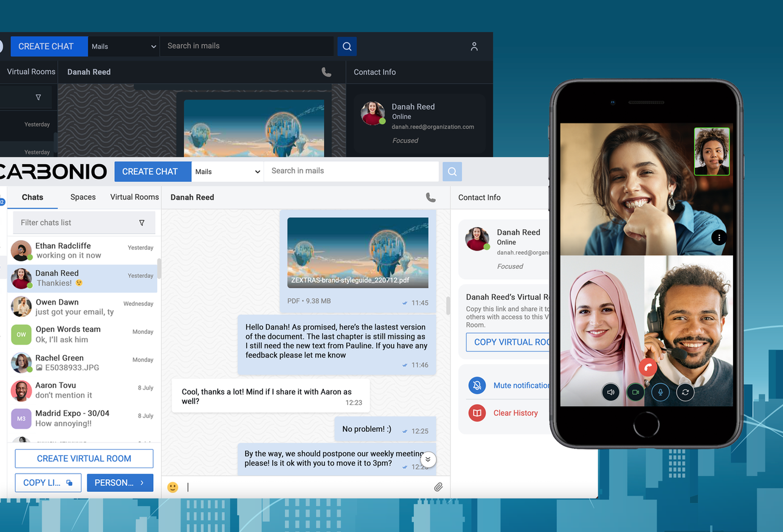Click the blue search magnifier in light window

click(452, 171)
